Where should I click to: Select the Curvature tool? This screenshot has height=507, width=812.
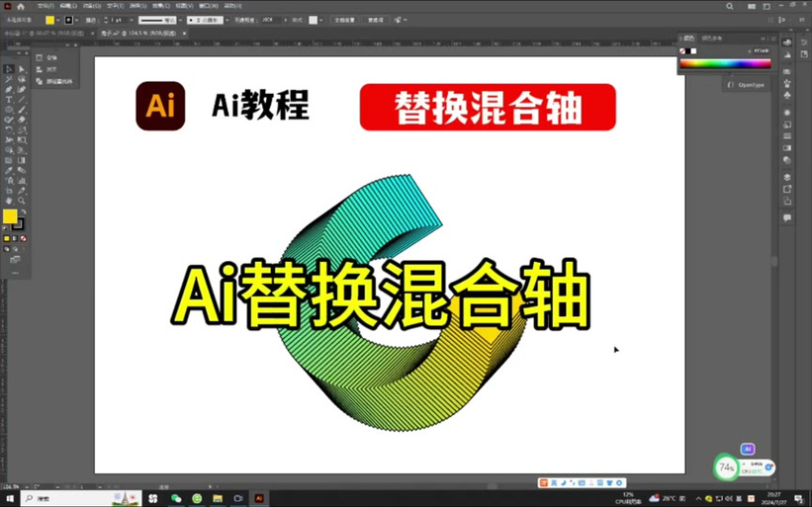coord(22,90)
